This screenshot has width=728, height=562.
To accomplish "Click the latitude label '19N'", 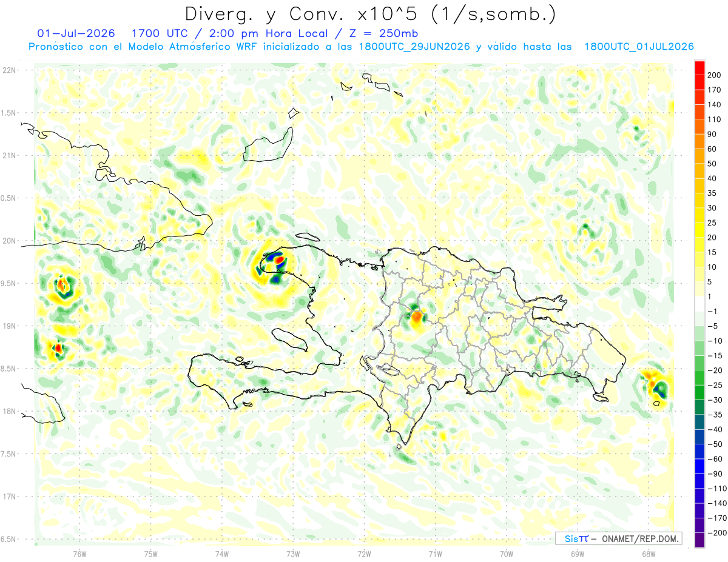I will (8, 326).
